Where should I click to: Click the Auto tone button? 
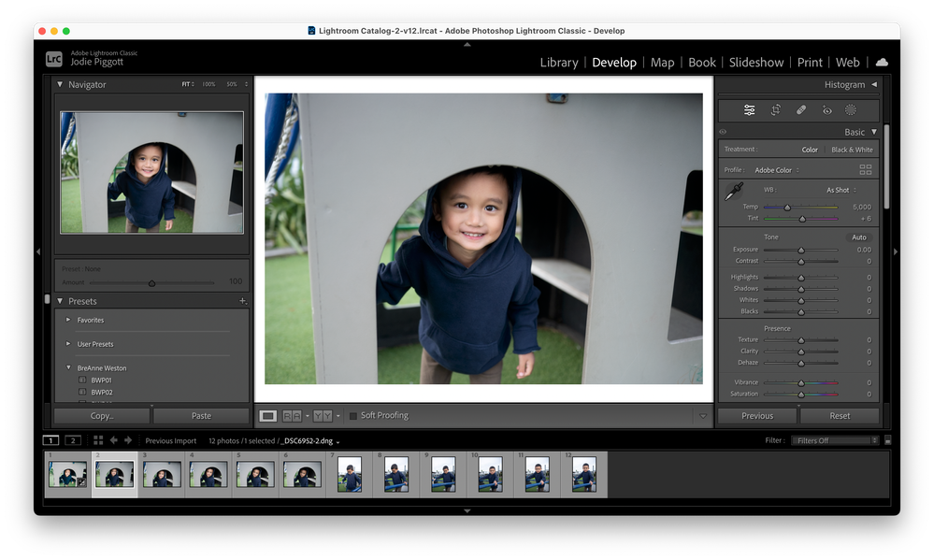coord(858,237)
